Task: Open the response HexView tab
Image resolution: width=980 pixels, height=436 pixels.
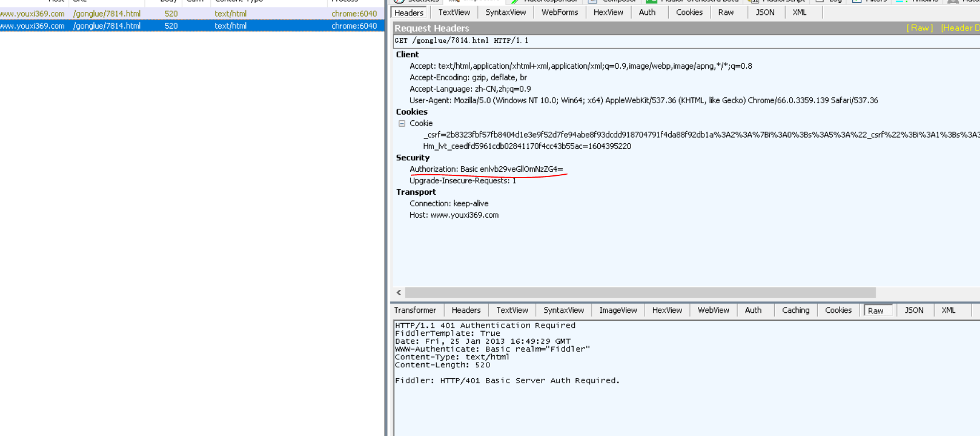Action: coord(667,311)
